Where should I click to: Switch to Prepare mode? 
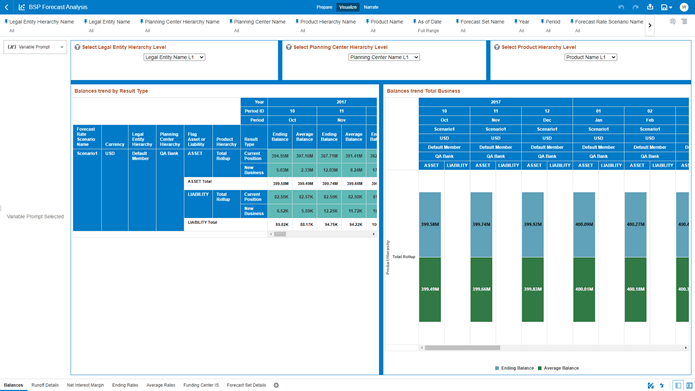pos(324,7)
